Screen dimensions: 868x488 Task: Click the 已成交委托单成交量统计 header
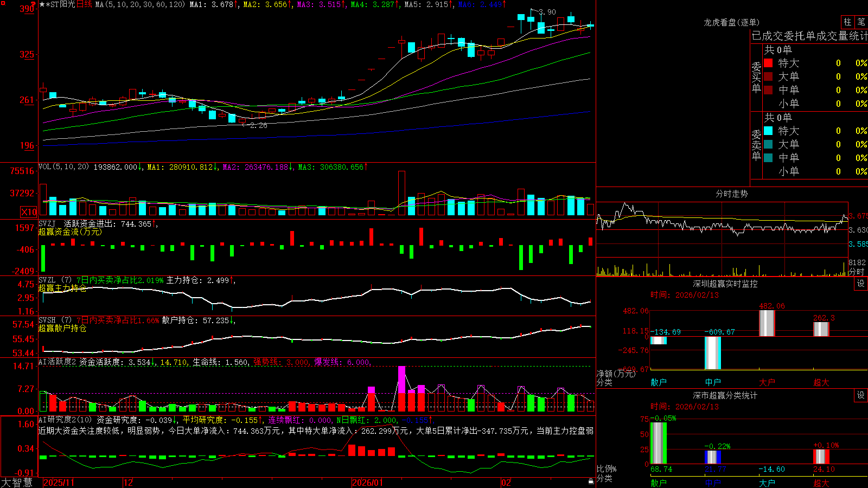click(x=809, y=36)
